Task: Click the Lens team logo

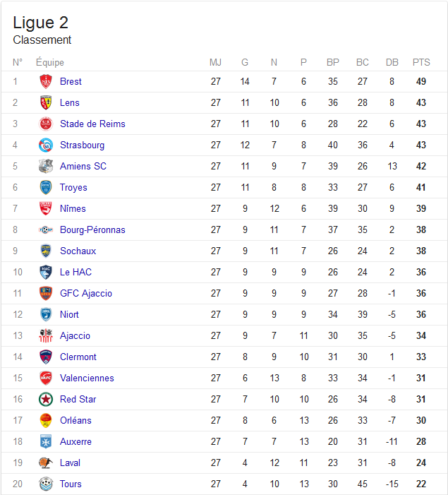Action: [46, 102]
